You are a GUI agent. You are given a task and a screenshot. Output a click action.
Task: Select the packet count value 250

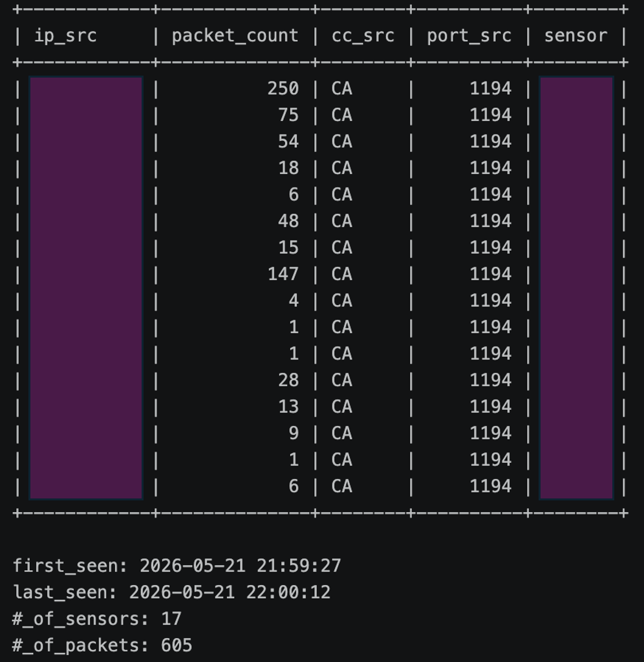(x=283, y=89)
